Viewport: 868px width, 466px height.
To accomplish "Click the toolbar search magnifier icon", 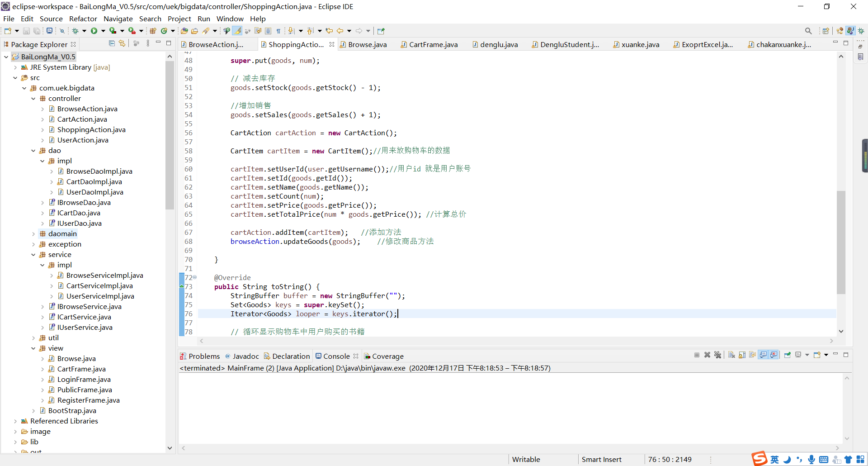I will [808, 31].
